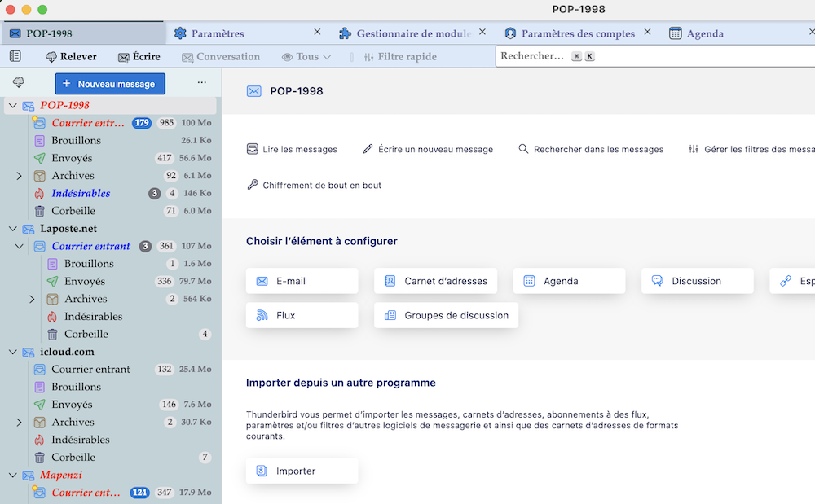
Task: Click the Nouveau message button
Action: point(110,84)
